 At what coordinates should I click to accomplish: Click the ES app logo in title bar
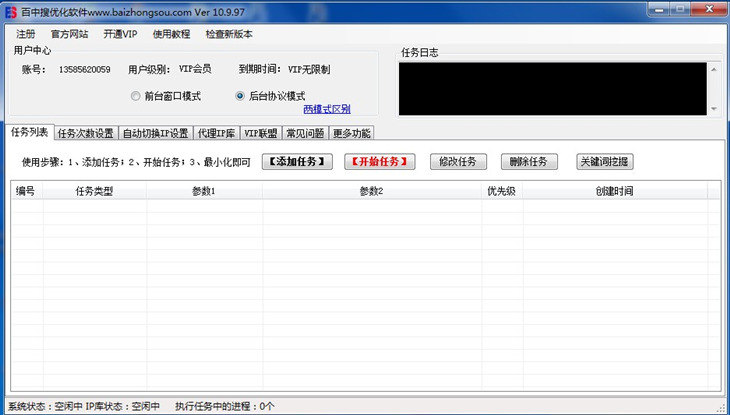point(11,12)
